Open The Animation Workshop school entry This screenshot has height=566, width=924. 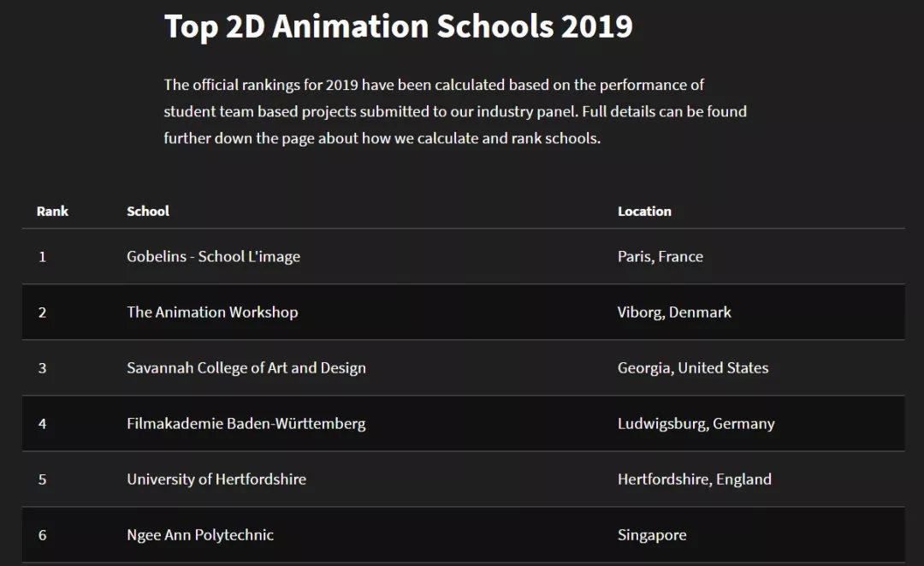(x=212, y=313)
